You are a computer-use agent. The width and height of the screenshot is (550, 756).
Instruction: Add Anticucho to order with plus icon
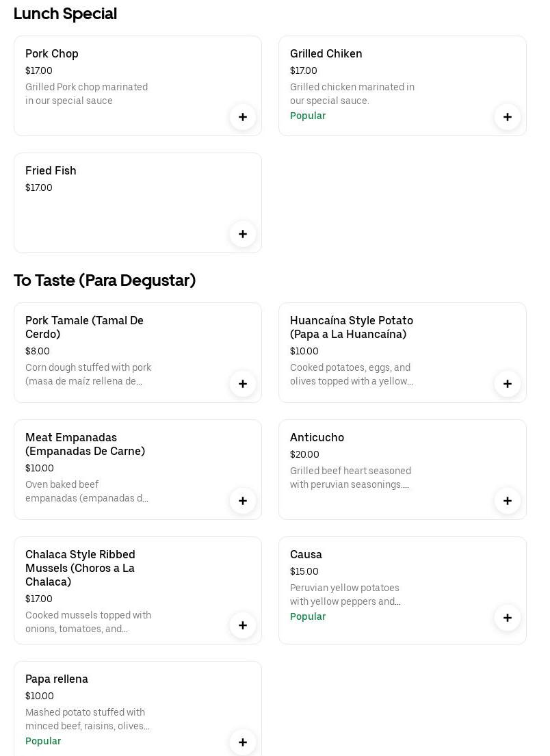[x=508, y=501]
